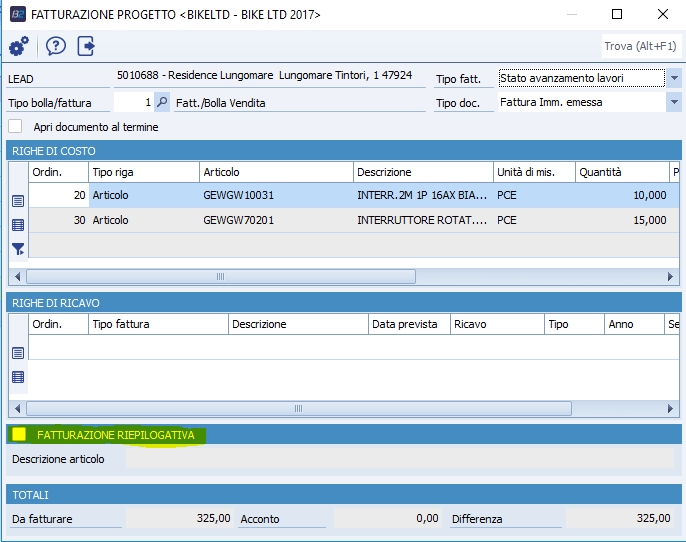Click the 'INTERRUTTORE ROTAT....' description cell
Screen dimensions: 686x542
(423, 220)
